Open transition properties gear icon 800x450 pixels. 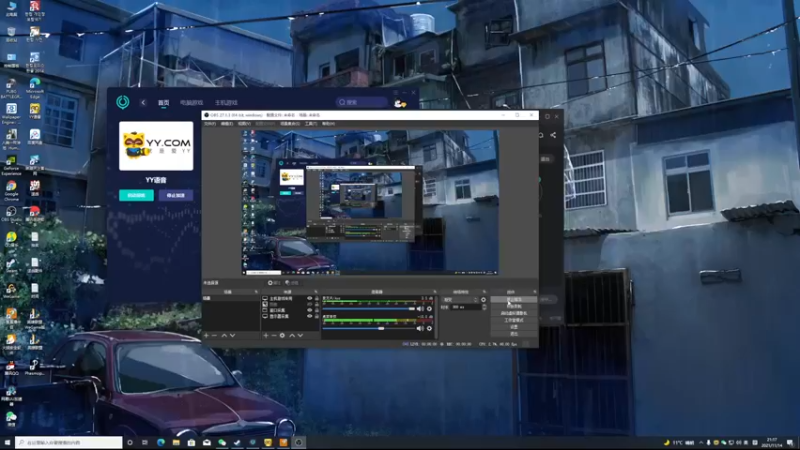point(483,300)
